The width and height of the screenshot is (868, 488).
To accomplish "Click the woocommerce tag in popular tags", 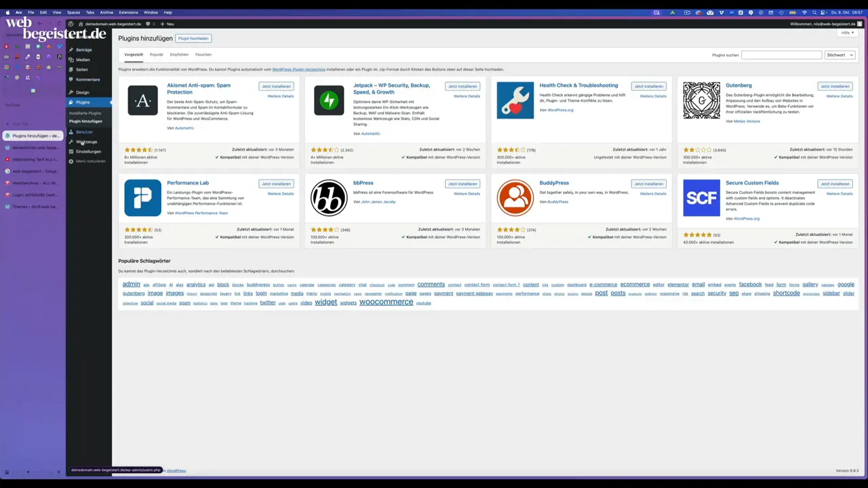I will (386, 302).
